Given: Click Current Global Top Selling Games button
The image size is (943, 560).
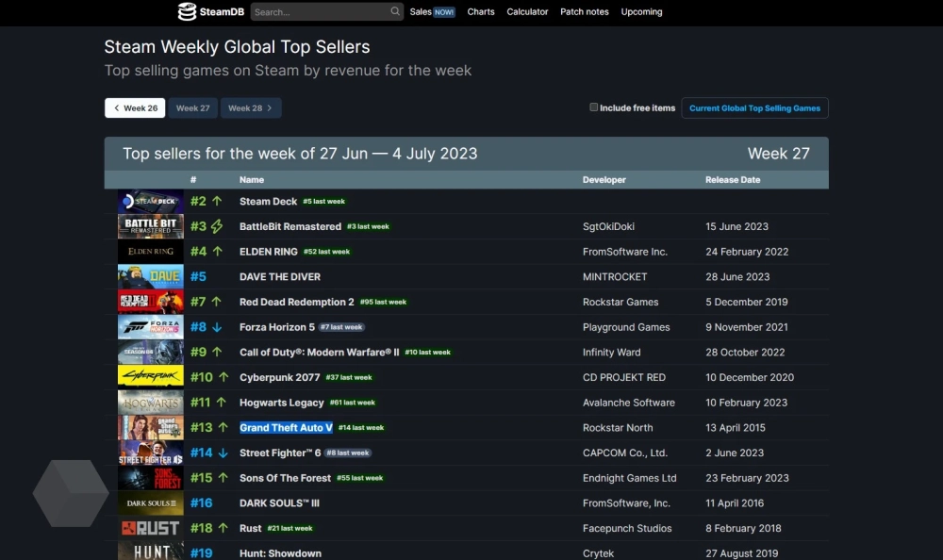Looking at the screenshot, I should tap(754, 108).
